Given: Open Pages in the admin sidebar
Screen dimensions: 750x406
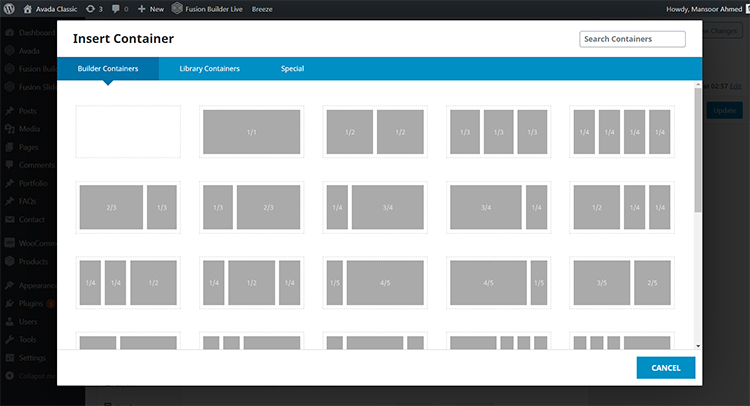Looking at the screenshot, I should click(22, 147).
